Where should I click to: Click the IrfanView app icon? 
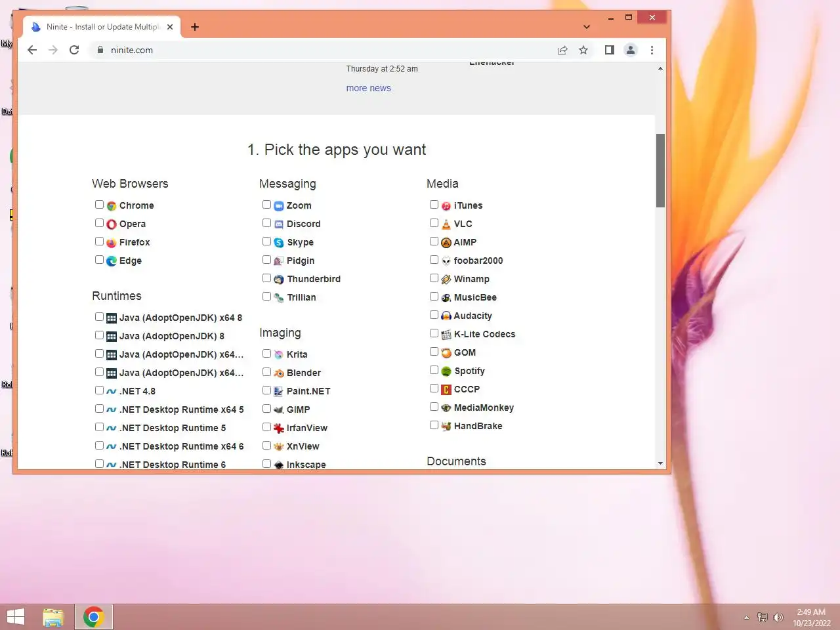click(x=279, y=429)
